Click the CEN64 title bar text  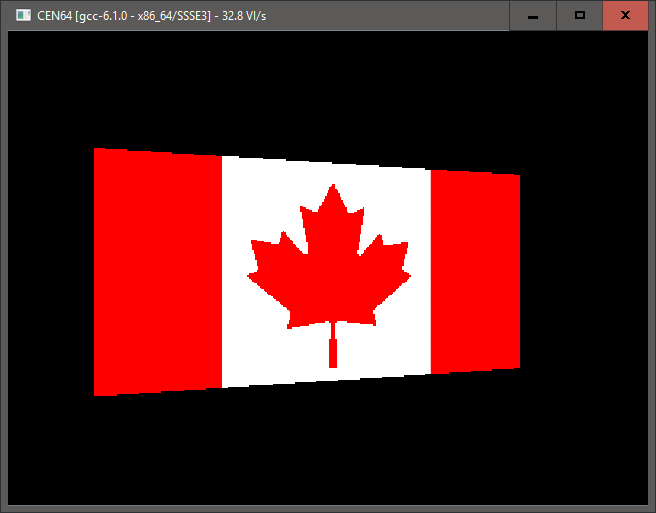coord(151,16)
